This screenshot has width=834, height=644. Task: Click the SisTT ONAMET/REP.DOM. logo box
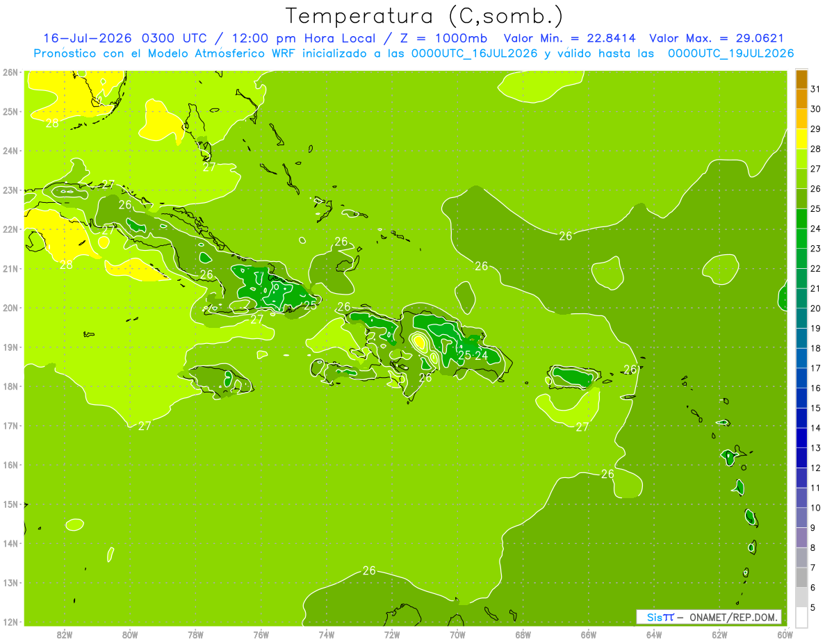pos(708,617)
